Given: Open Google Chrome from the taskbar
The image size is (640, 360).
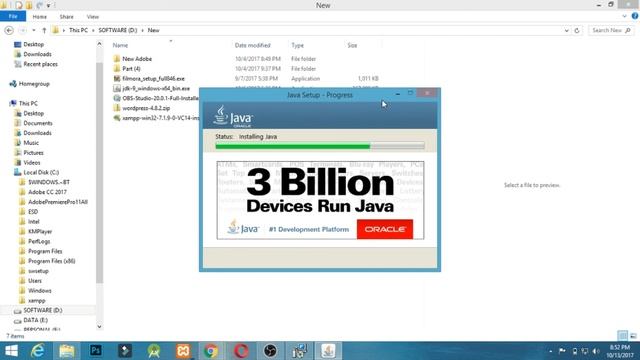Looking at the screenshot, I should tap(211, 351).
